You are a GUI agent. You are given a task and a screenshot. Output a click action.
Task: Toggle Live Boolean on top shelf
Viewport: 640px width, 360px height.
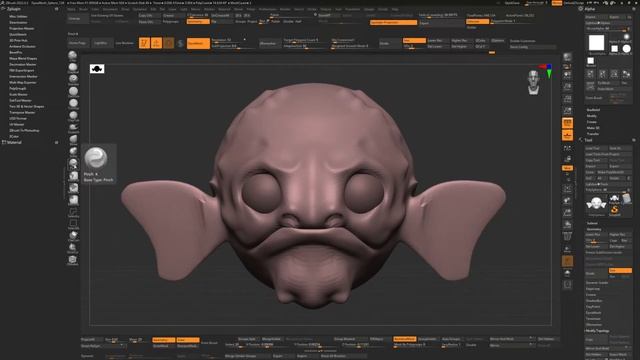124,43
